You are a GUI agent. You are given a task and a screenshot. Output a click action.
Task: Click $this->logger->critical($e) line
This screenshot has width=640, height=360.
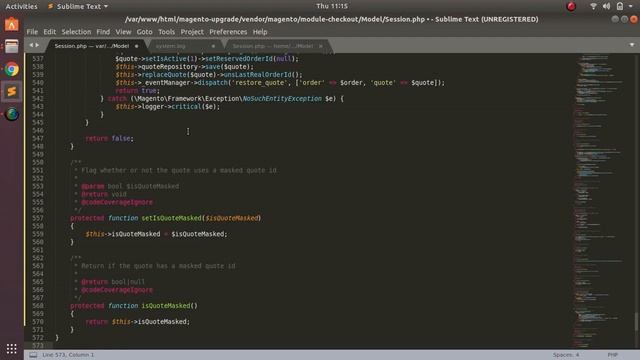click(167, 107)
